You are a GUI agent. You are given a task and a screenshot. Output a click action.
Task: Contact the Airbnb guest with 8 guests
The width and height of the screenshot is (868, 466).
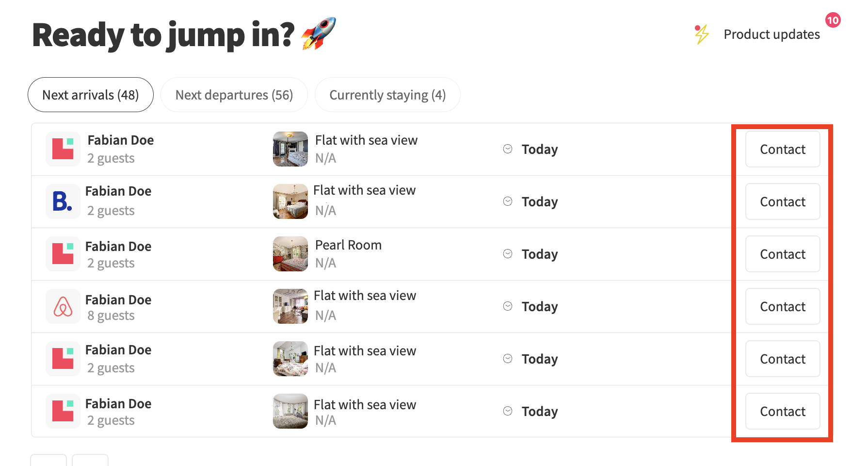[x=782, y=306]
